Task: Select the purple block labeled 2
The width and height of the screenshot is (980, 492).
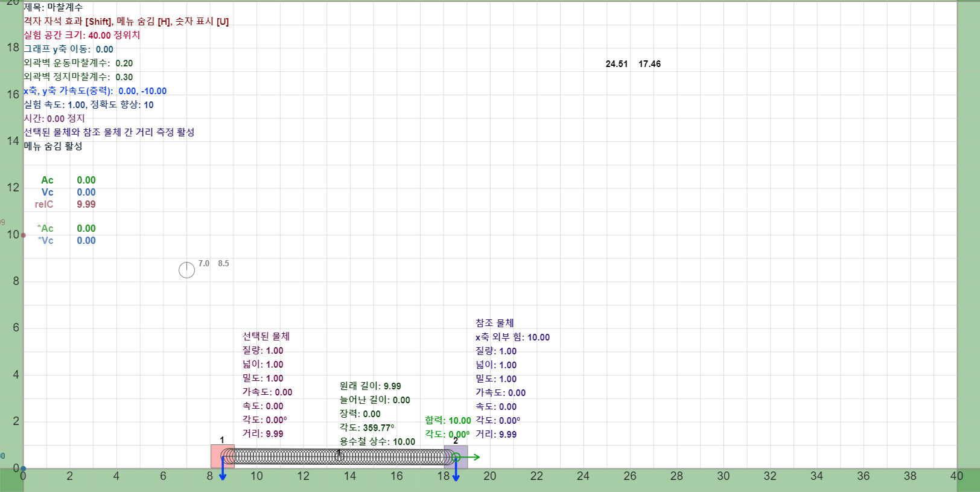Action: click(x=456, y=457)
